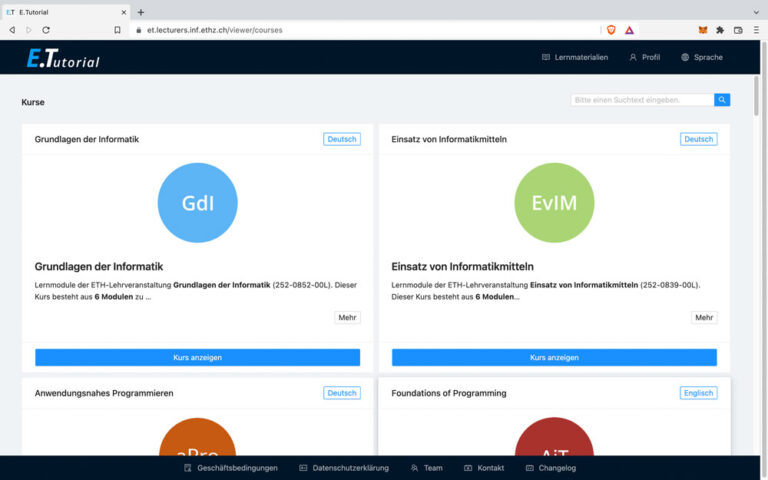Open the browser extensions puzzle icon
Image resolution: width=768 pixels, height=480 pixels.
720,30
